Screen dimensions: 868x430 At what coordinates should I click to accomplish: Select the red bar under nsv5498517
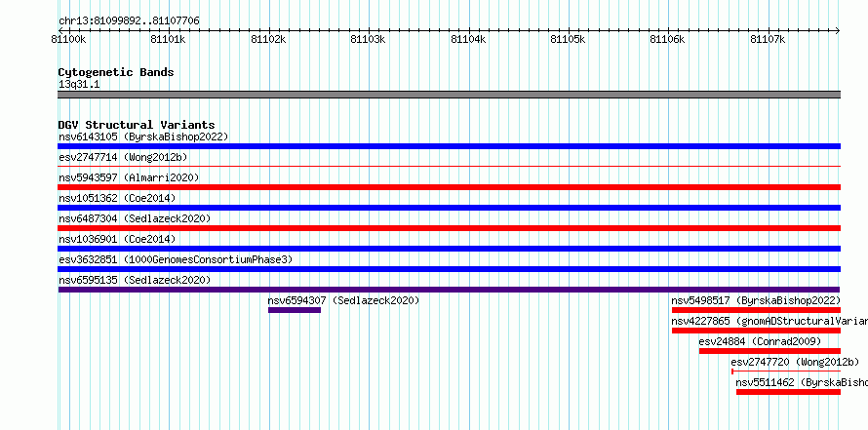pyautogui.click(x=756, y=310)
